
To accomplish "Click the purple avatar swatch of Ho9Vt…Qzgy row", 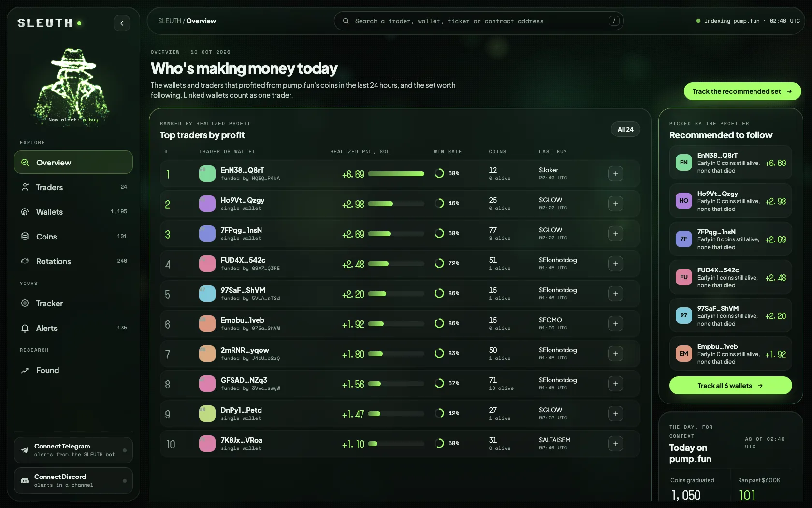I will point(207,204).
